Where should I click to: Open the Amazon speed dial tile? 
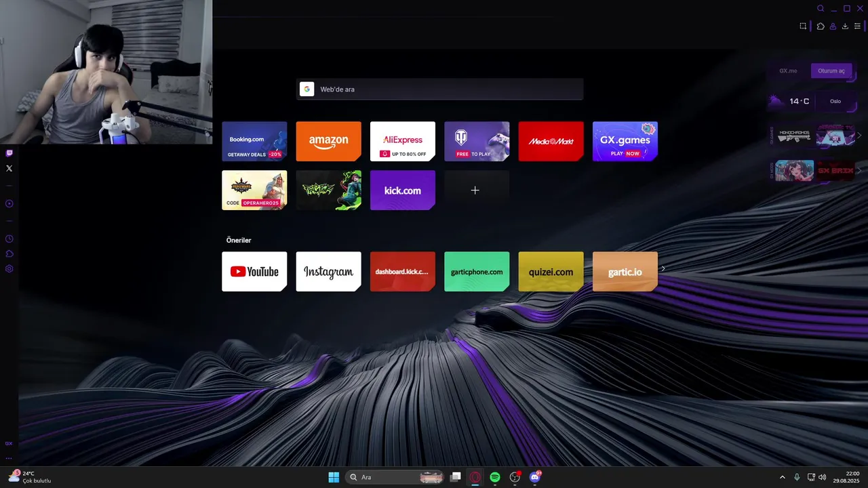tap(328, 141)
